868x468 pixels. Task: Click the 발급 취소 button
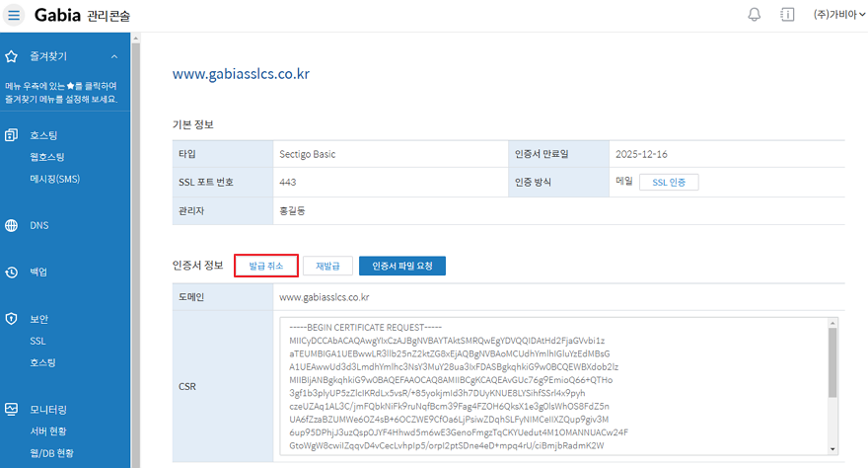(x=266, y=266)
